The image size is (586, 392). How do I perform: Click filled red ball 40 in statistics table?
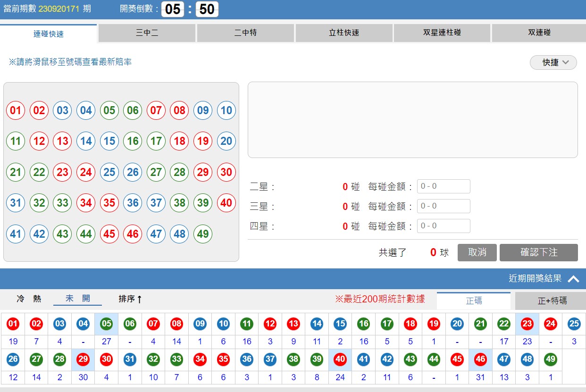coord(340,359)
